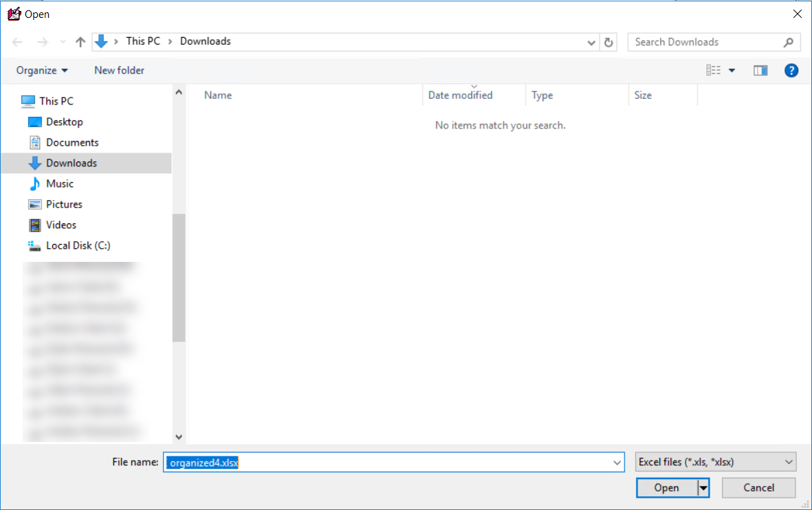The width and height of the screenshot is (812, 510).
Task: Select Local Disk (C:) in sidebar
Action: [x=78, y=245]
